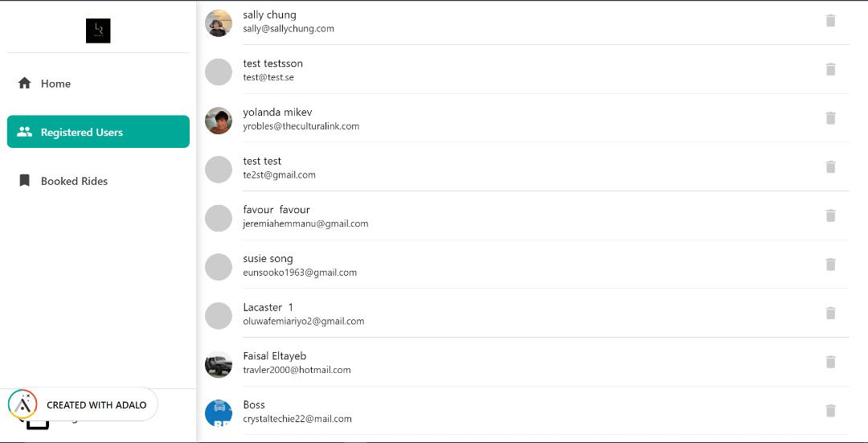Go to Booked Rides section

click(x=74, y=181)
